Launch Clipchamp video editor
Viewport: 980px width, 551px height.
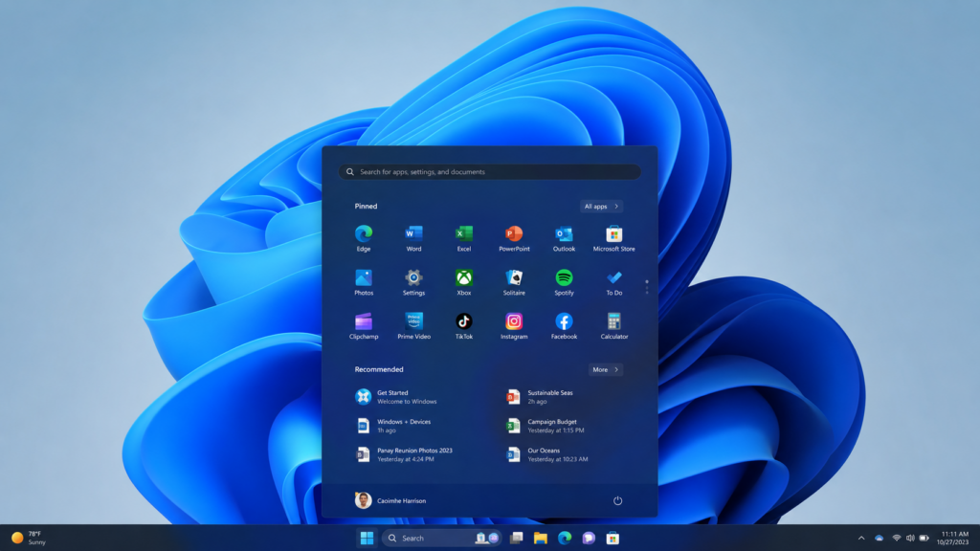point(363,325)
